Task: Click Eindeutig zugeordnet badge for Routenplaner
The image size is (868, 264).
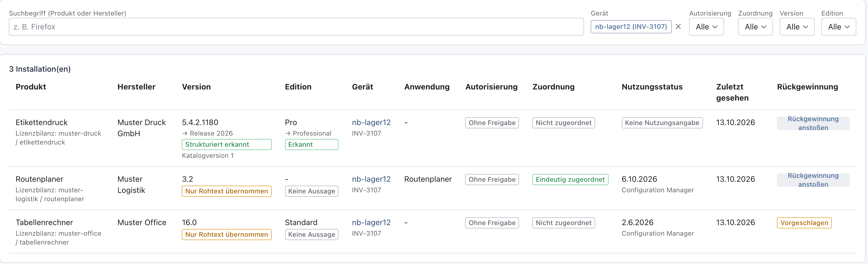Action: (x=570, y=179)
